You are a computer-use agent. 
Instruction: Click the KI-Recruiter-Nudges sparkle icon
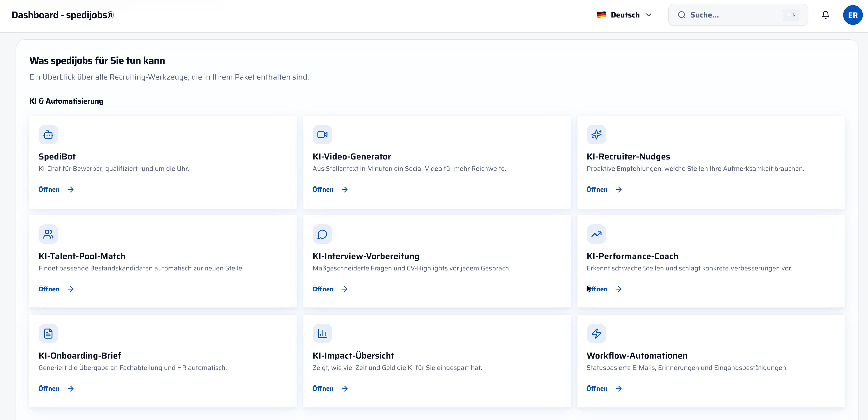596,134
